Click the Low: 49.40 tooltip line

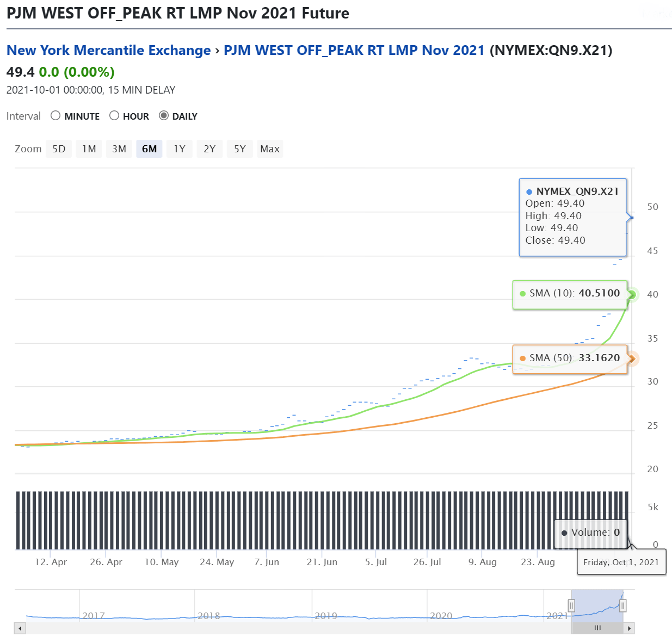(552, 228)
